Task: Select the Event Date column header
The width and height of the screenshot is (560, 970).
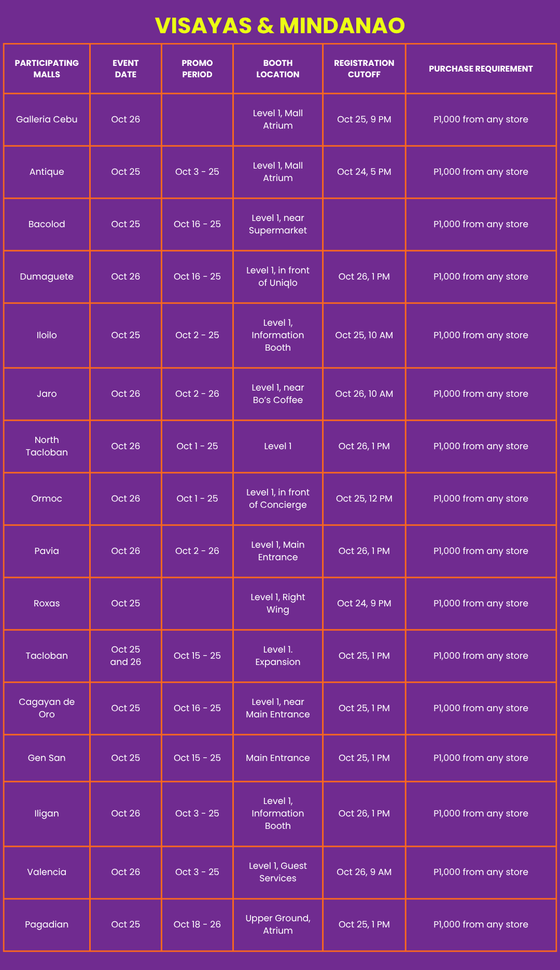Action: click(x=125, y=68)
